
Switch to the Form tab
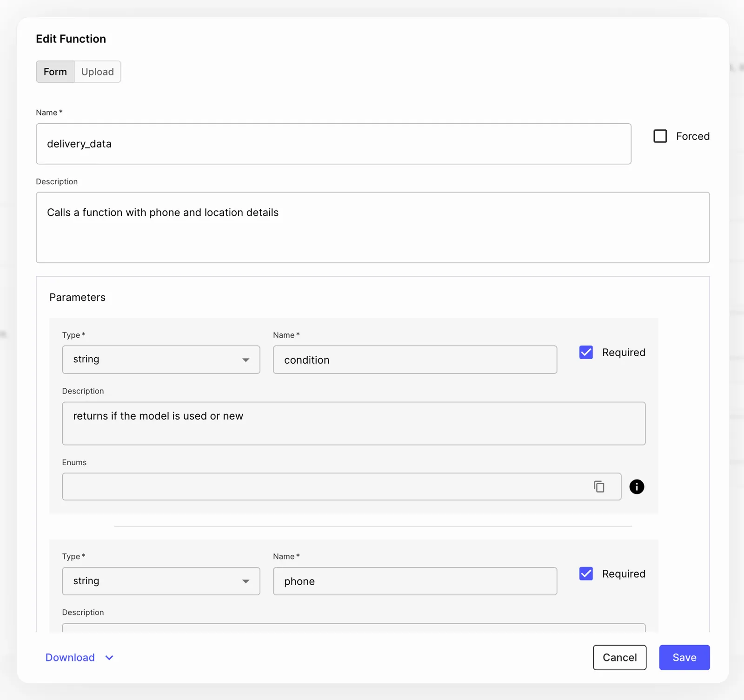[x=55, y=72]
